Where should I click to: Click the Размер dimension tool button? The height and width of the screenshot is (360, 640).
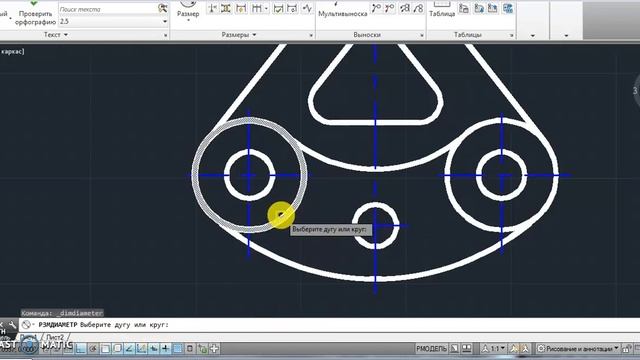(x=188, y=12)
